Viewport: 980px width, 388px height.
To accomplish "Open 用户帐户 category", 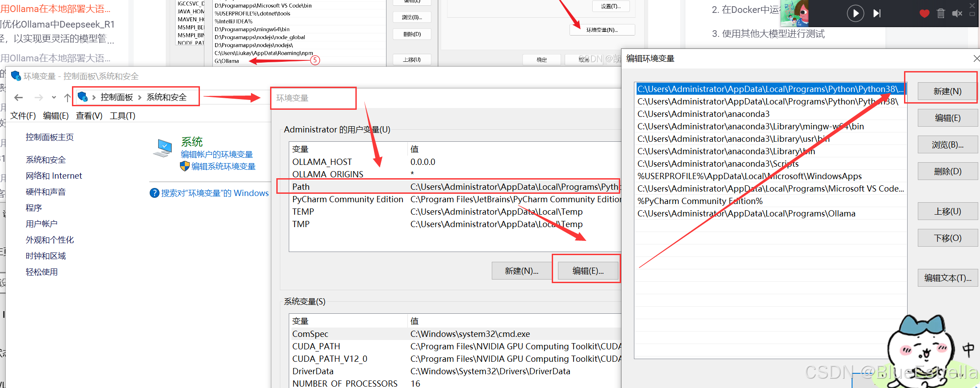I will point(42,224).
